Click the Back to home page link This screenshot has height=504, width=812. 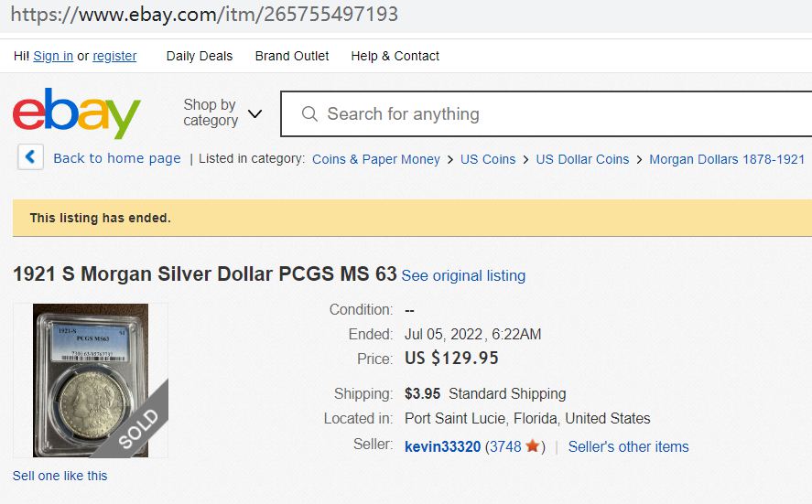pyautogui.click(x=116, y=158)
